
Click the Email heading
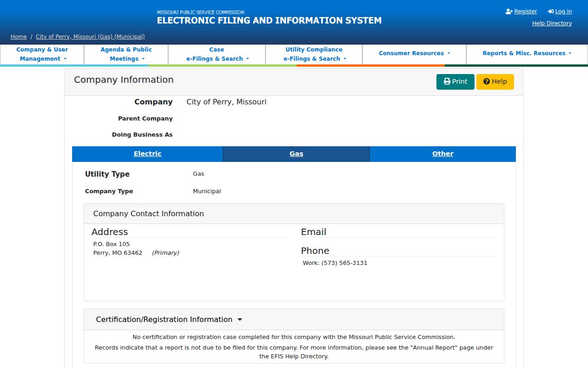(x=314, y=232)
